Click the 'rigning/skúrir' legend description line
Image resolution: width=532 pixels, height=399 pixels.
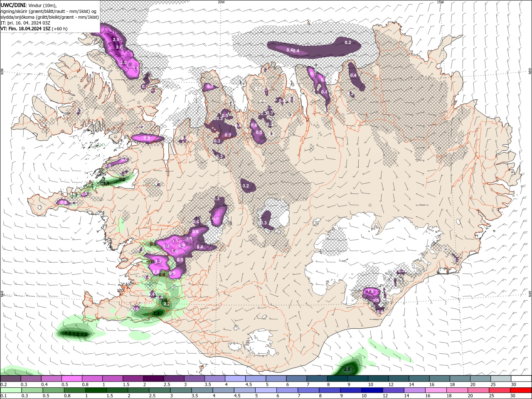(x=49, y=11)
